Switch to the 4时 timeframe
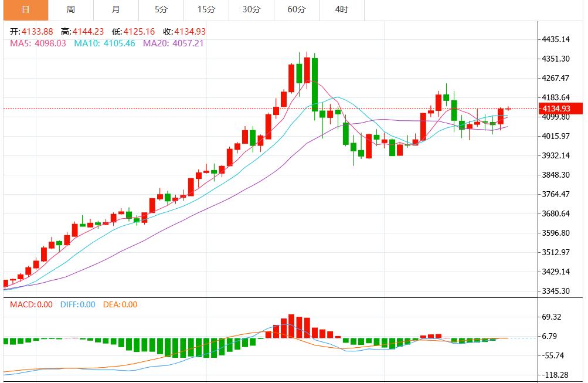This screenshot has height=383, width=588. (341, 9)
